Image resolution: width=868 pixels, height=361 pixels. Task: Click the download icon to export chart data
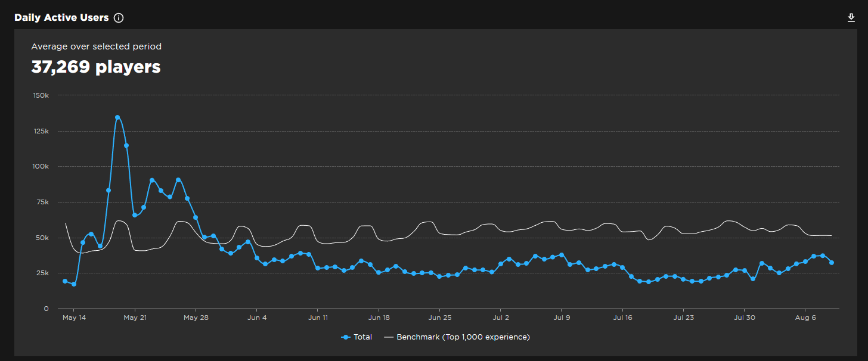pyautogui.click(x=851, y=17)
